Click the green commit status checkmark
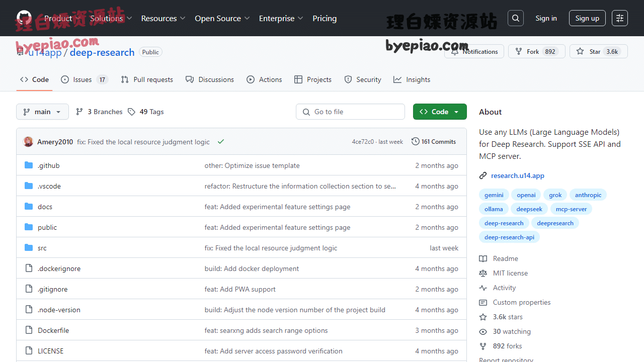Viewport: 644px width, 362px height. (220, 142)
